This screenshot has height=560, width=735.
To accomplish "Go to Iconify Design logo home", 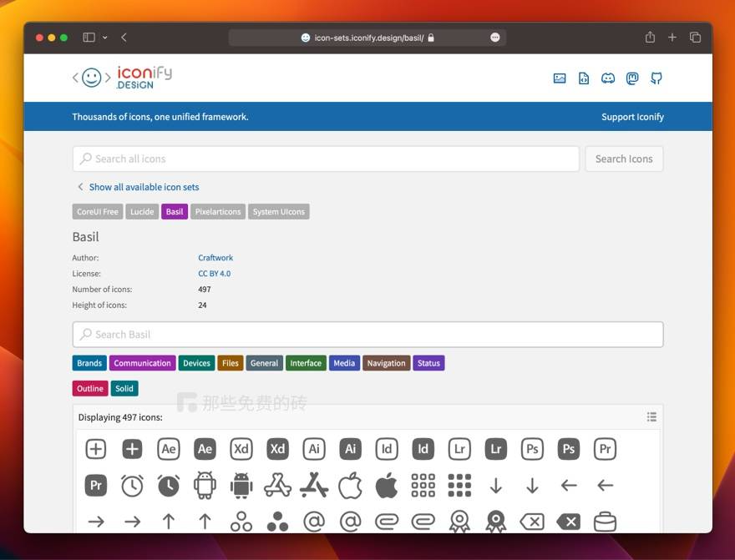I will pos(122,78).
